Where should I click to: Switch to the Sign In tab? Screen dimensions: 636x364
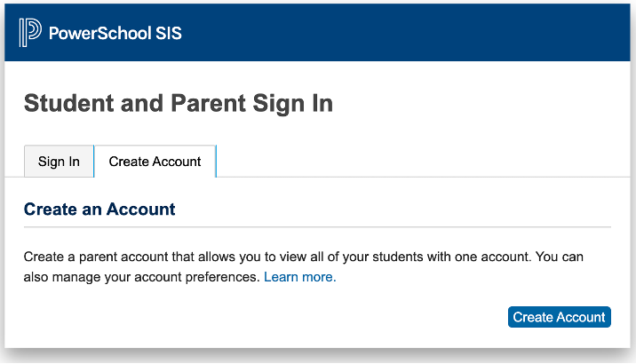coord(59,162)
